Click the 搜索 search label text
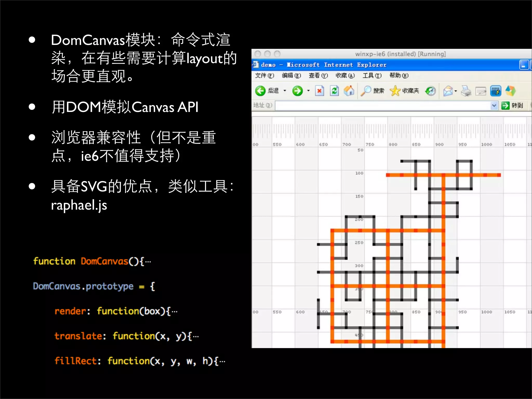The height and width of the screenshot is (399, 532). click(378, 91)
